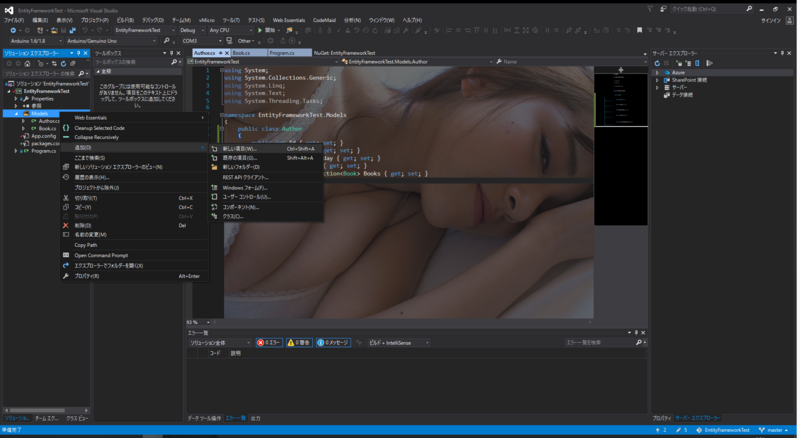
Task: Open the 93 % editor zoom dropdown
Action: click(x=199, y=322)
